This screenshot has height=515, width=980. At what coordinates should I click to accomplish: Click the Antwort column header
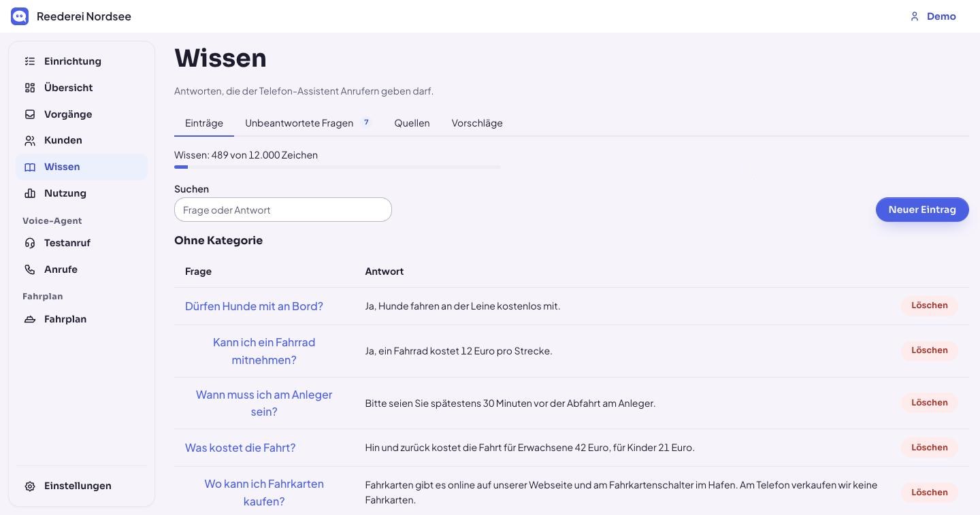tap(385, 271)
